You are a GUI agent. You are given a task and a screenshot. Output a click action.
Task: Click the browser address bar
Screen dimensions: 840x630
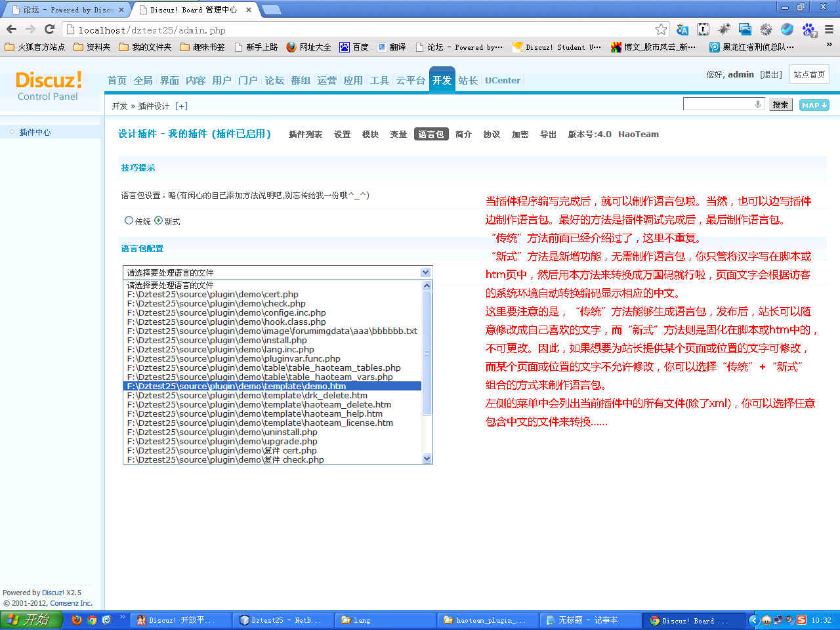click(365, 30)
